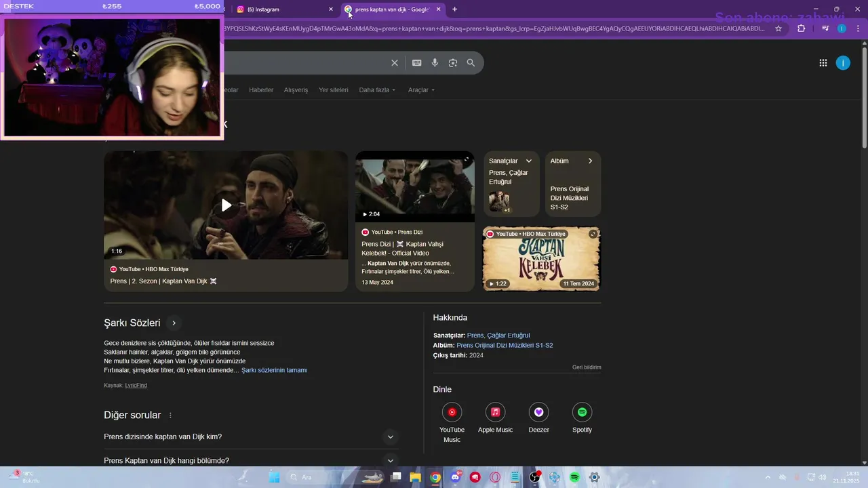Image resolution: width=868 pixels, height=488 pixels.
Task: Open Chrome media controls icon
Action: (825, 28)
